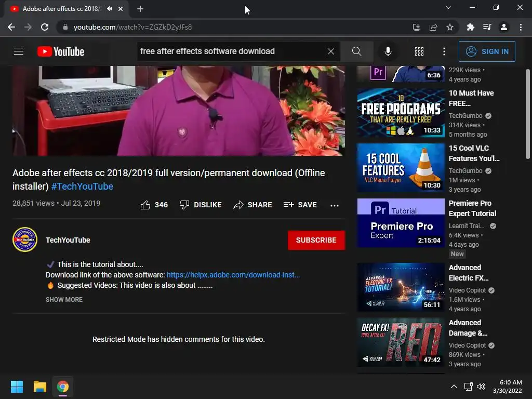532x399 pixels.
Task: Start voice search with microphone icon
Action: pyautogui.click(x=388, y=51)
